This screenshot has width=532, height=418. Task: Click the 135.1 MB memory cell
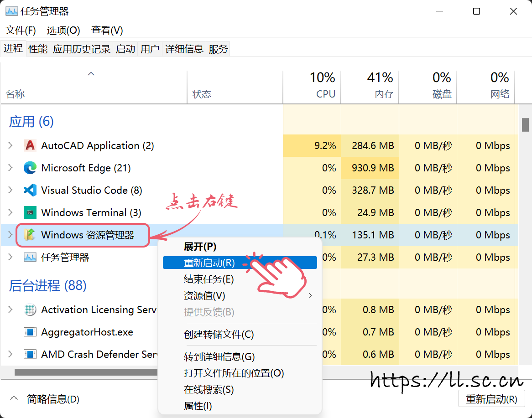(370, 235)
